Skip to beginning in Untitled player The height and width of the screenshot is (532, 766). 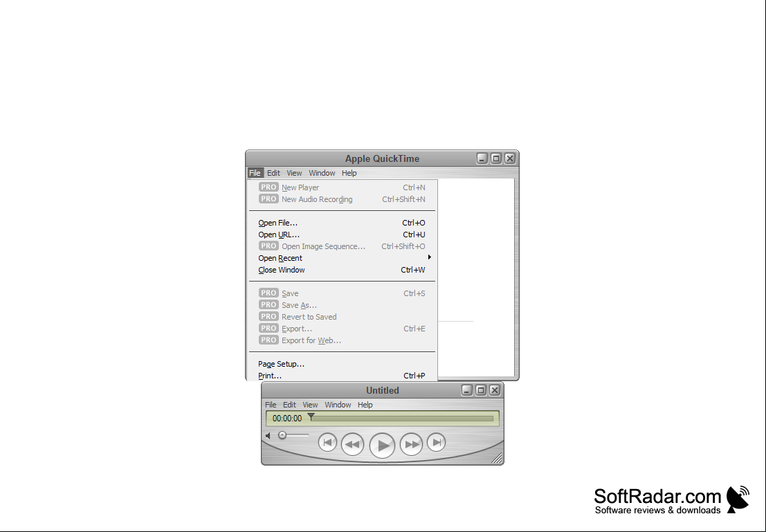pyautogui.click(x=327, y=443)
